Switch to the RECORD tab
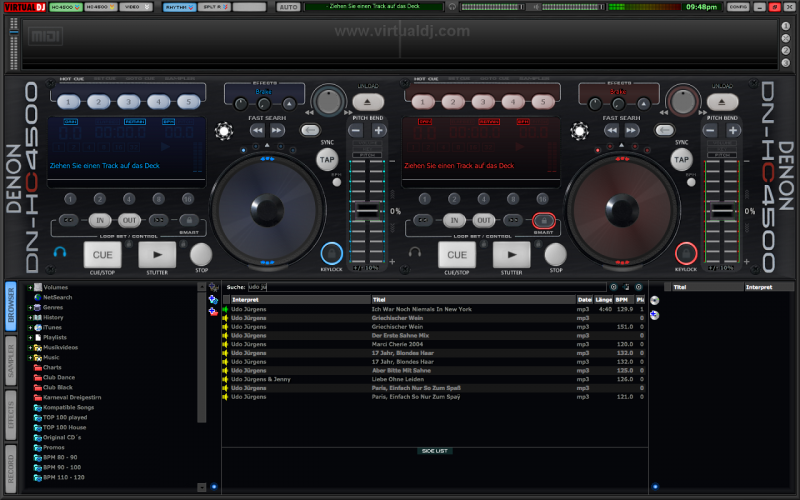This screenshot has height=500, width=800. (x=11, y=469)
